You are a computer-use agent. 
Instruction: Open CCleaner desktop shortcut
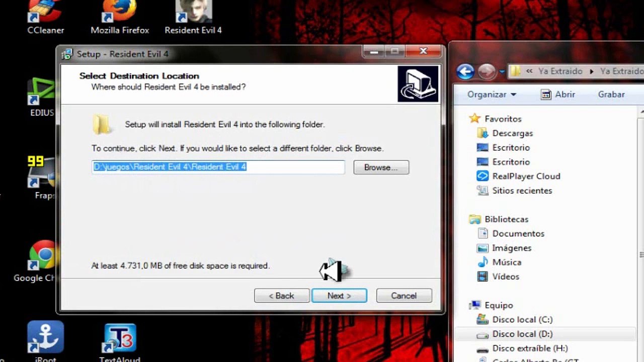click(46, 18)
